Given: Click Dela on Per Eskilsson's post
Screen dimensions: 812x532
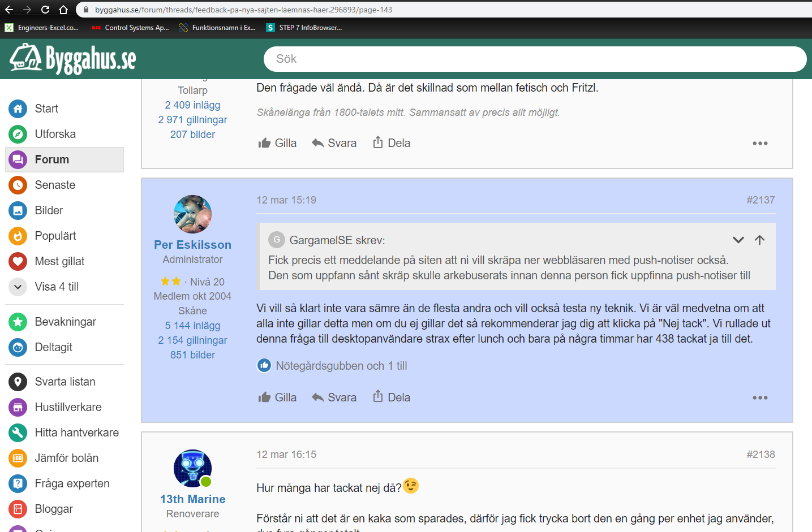Looking at the screenshot, I should pos(392,397).
